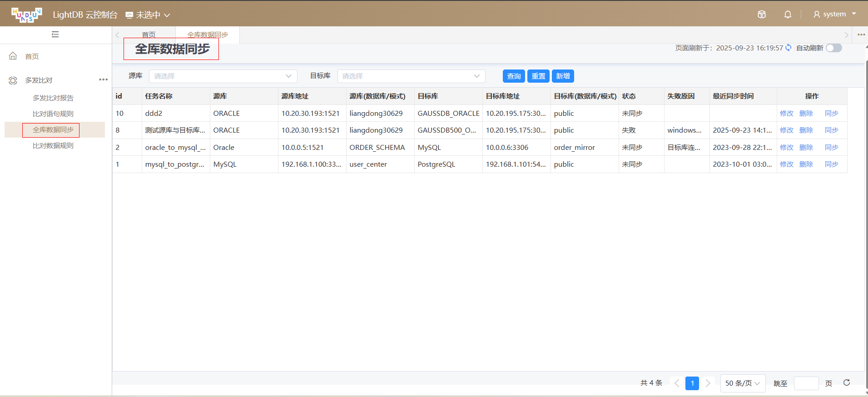The height and width of the screenshot is (397, 868).
Task: Open the system user account dropdown
Action: point(834,15)
